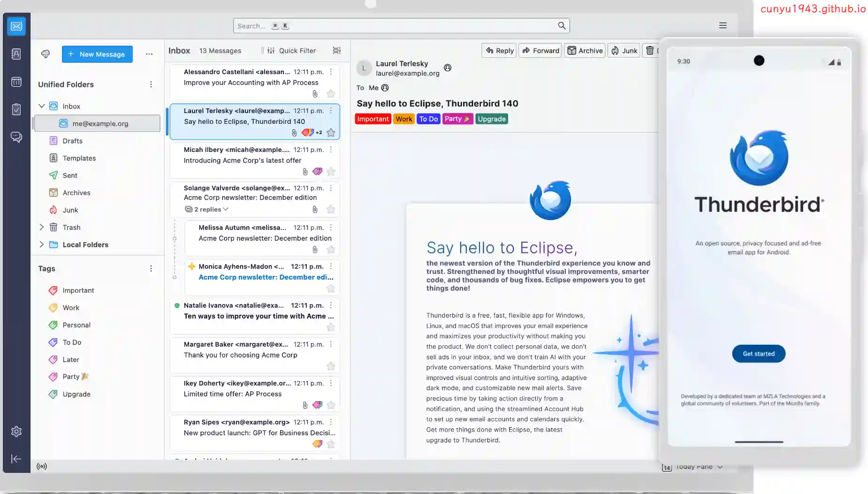
Task: Open the application hamburger menu
Action: 723,25
